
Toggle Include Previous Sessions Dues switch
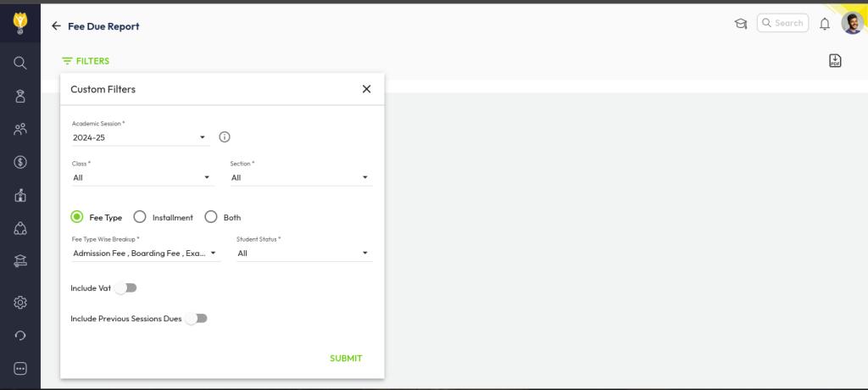click(x=196, y=319)
